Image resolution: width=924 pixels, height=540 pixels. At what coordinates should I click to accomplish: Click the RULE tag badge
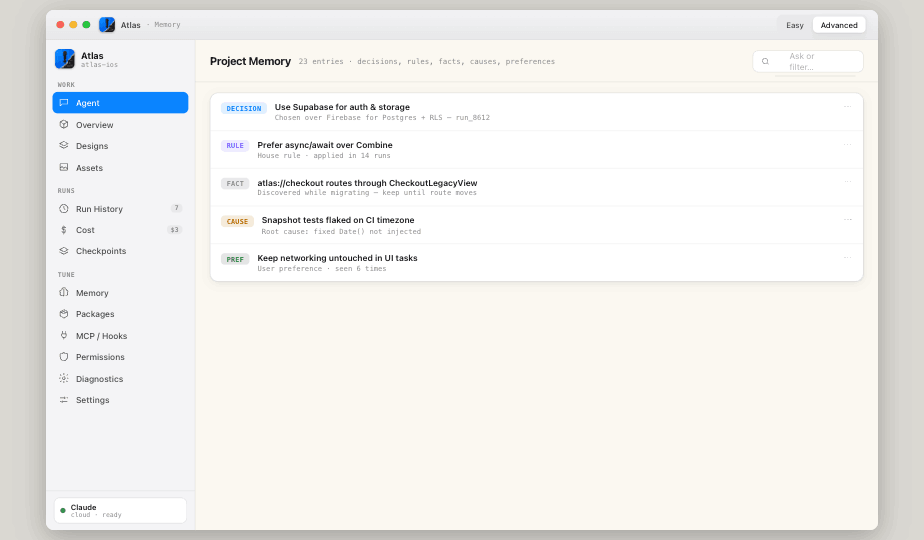[x=235, y=146]
